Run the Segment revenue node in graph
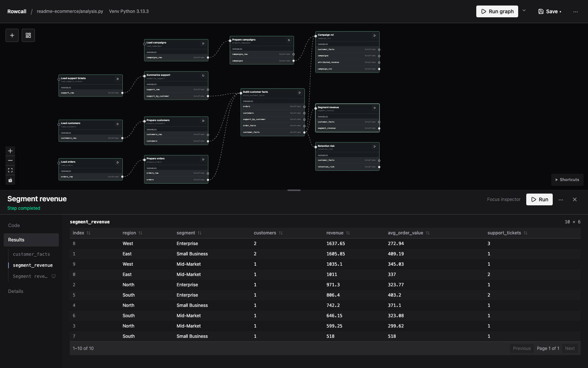 (x=374, y=108)
